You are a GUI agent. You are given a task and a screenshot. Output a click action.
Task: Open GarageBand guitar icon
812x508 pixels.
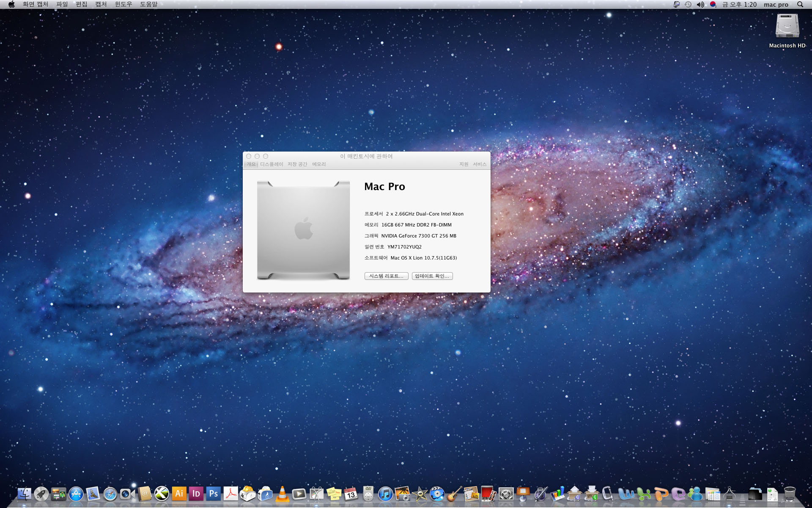(x=454, y=494)
